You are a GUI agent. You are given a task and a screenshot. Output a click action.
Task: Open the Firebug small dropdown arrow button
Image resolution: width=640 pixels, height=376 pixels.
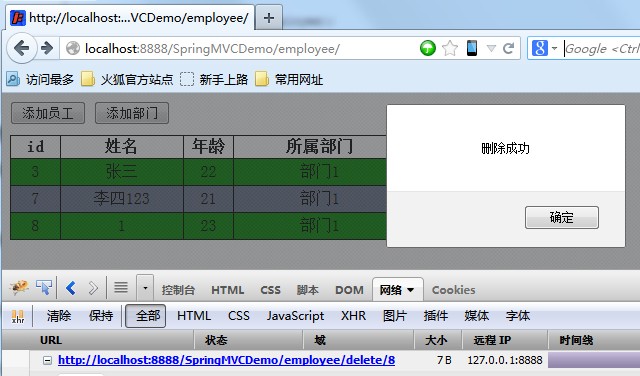pyautogui.click(x=145, y=288)
